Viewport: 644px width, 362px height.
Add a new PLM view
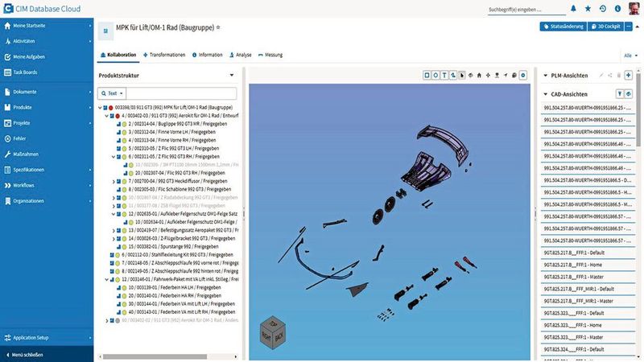click(628, 75)
